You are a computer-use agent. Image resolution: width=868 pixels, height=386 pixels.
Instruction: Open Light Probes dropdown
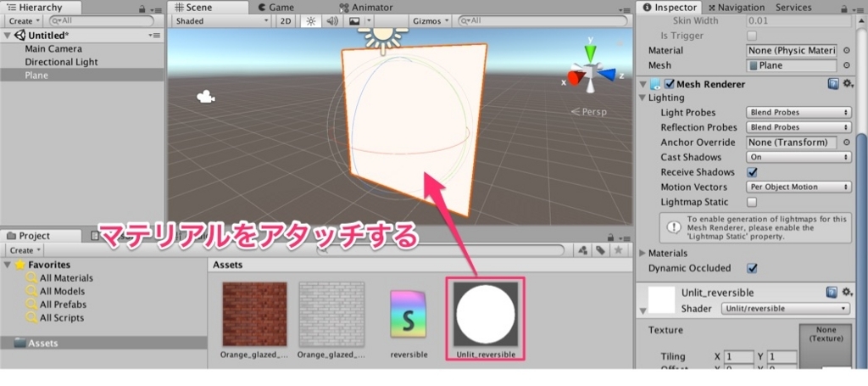tap(798, 113)
